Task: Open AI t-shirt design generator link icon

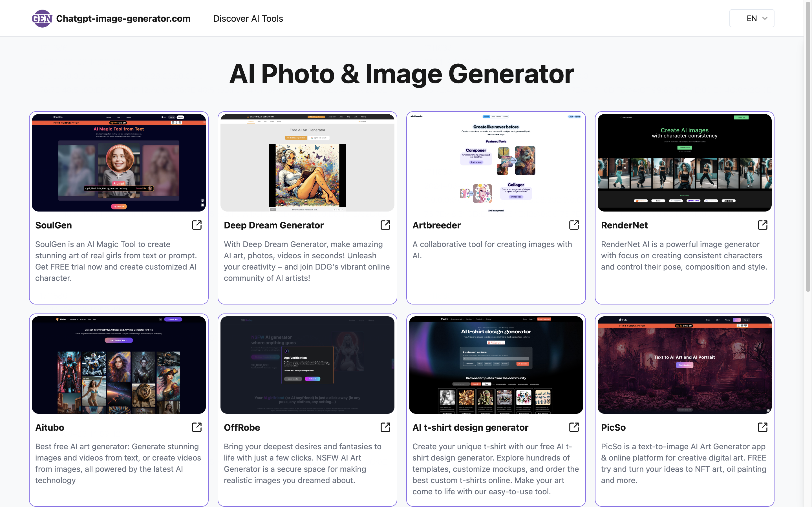Action: [x=574, y=427]
